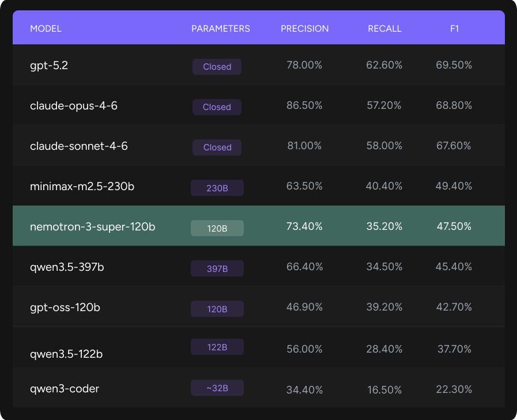517x420 pixels.
Task: Select highlighted nemotron-3-super-120b model name
Action: tap(92, 227)
